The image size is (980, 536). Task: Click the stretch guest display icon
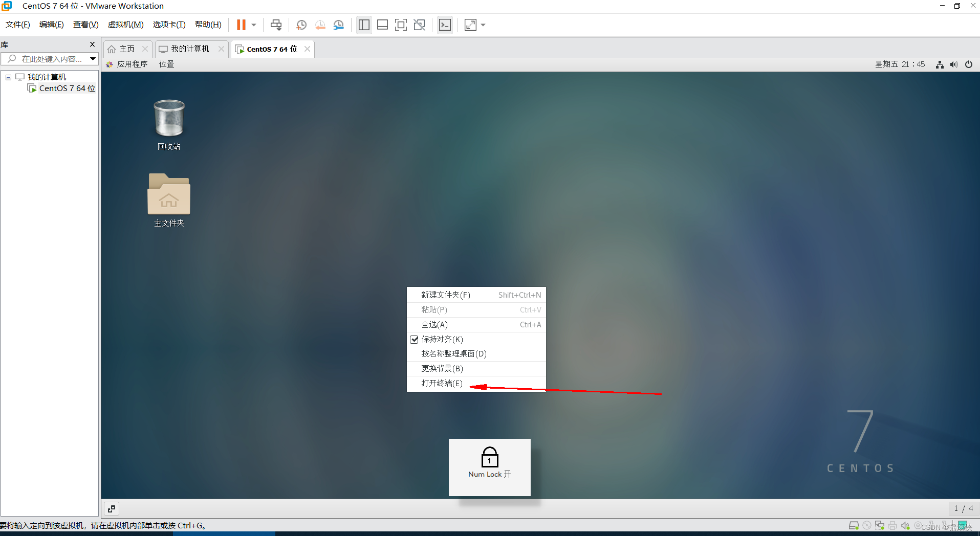[x=470, y=25]
